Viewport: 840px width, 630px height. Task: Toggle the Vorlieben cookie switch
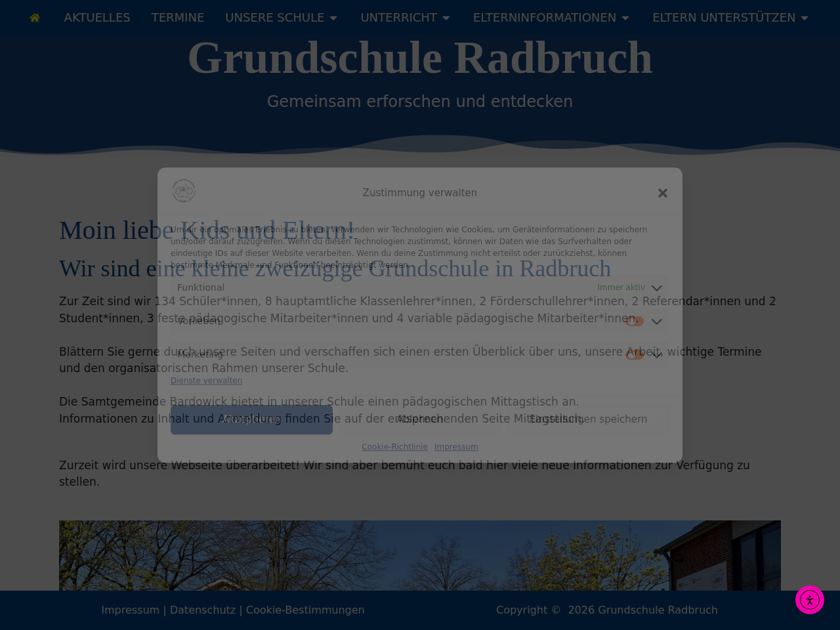634,321
